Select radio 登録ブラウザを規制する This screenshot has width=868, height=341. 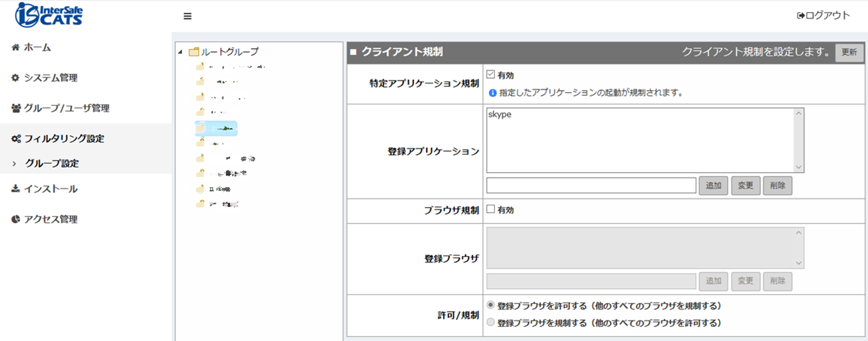[491, 322]
